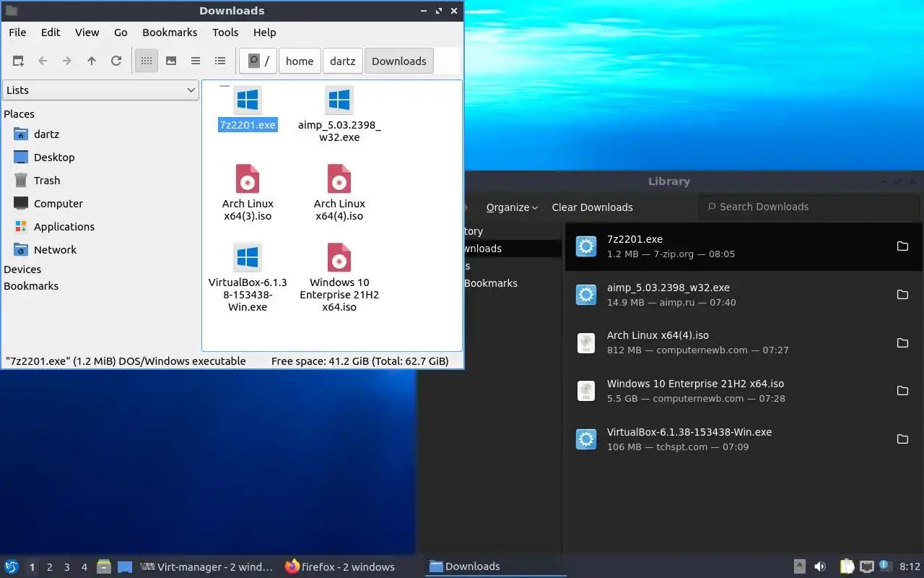
Task: Switch to detailed list view mode
Action: (x=220, y=61)
